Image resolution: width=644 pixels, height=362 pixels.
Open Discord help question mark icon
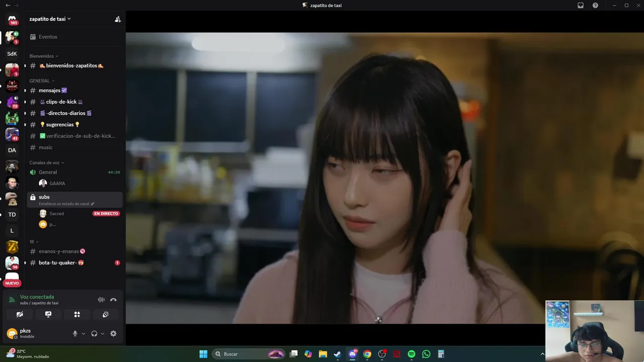pyautogui.click(x=595, y=6)
